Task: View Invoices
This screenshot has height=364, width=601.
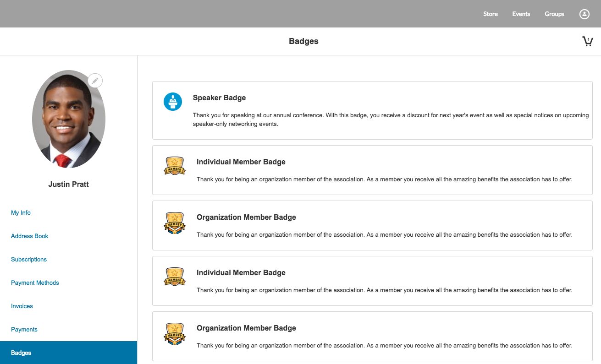Action: (22, 306)
